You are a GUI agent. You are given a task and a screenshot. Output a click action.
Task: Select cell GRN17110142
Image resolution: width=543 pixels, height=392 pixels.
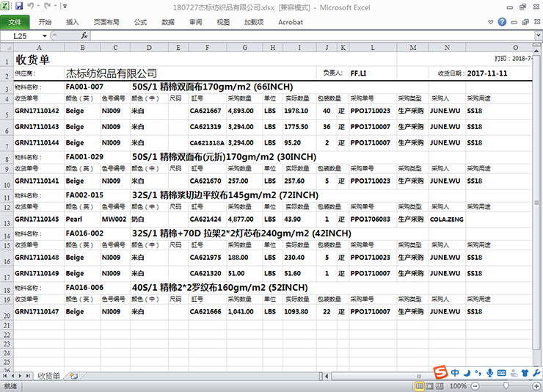37,111
